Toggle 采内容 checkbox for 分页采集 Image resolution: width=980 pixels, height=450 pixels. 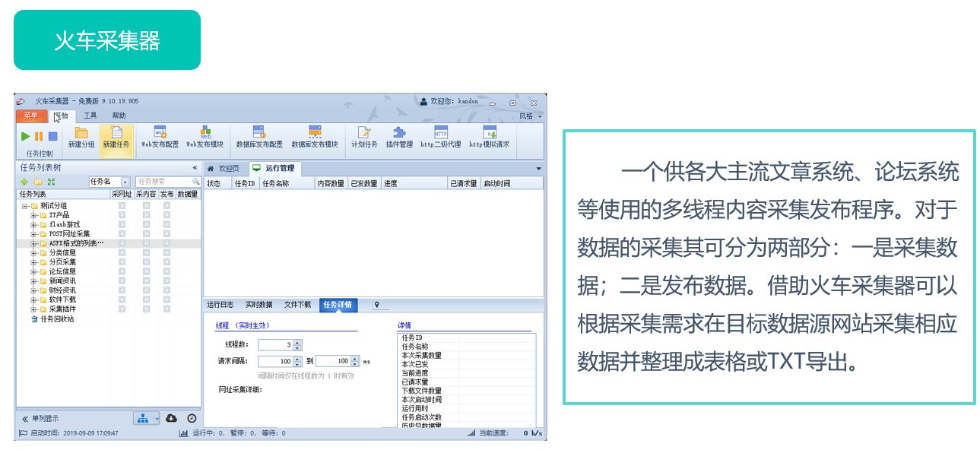coord(146,262)
